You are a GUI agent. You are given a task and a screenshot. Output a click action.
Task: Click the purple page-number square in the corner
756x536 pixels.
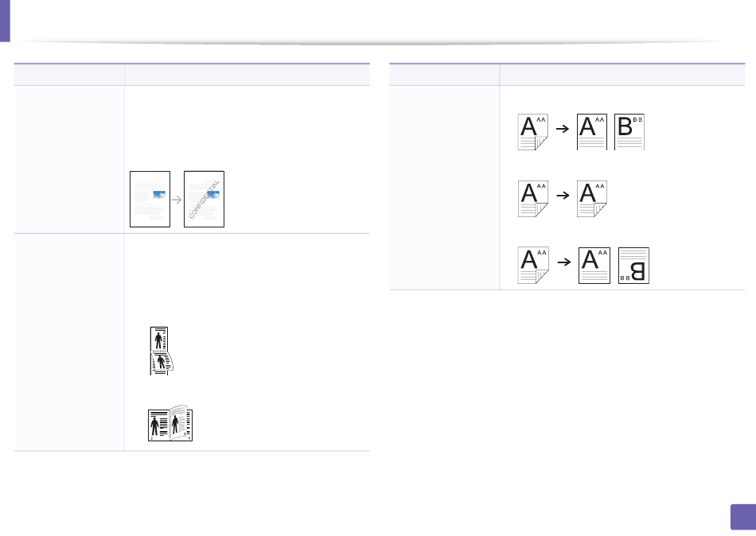point(743,517)
